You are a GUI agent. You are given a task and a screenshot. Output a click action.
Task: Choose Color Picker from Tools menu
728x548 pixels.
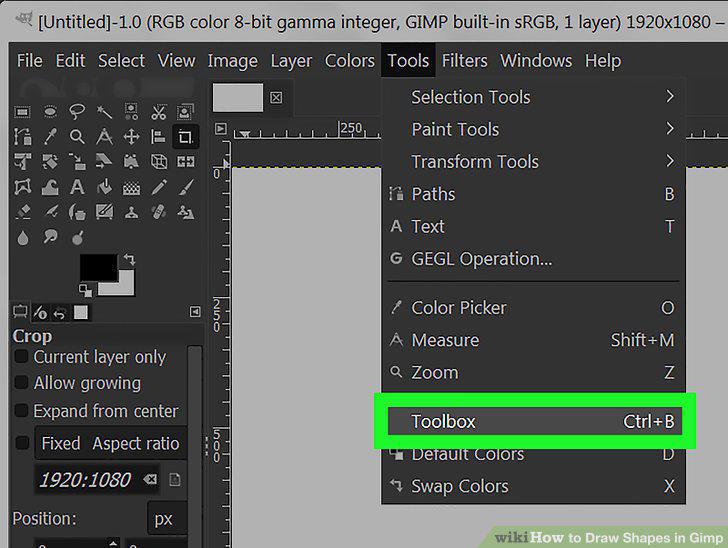tap(533, 308)
